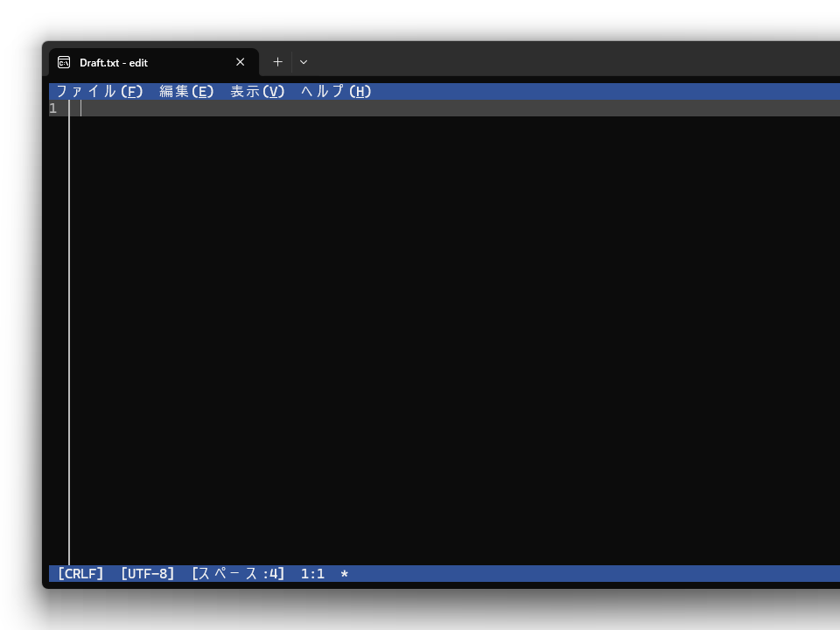Open the スペース:4 indentation setting

pos(238,573)
